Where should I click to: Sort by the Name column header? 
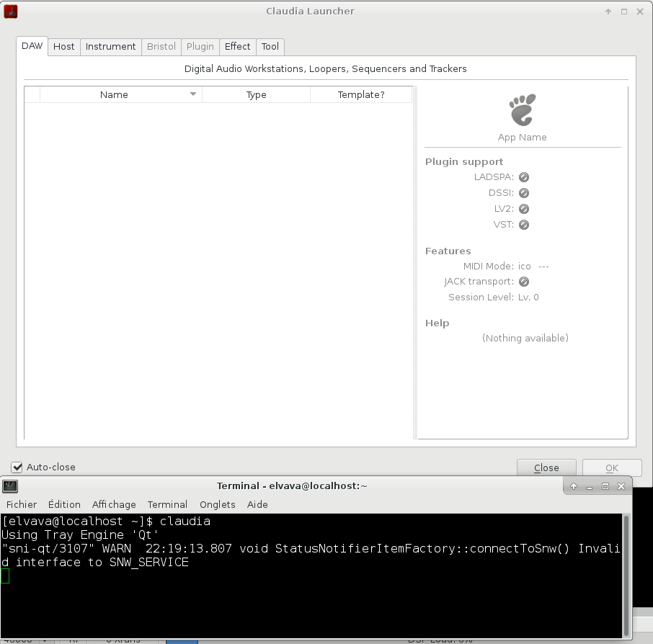[121, 94]
